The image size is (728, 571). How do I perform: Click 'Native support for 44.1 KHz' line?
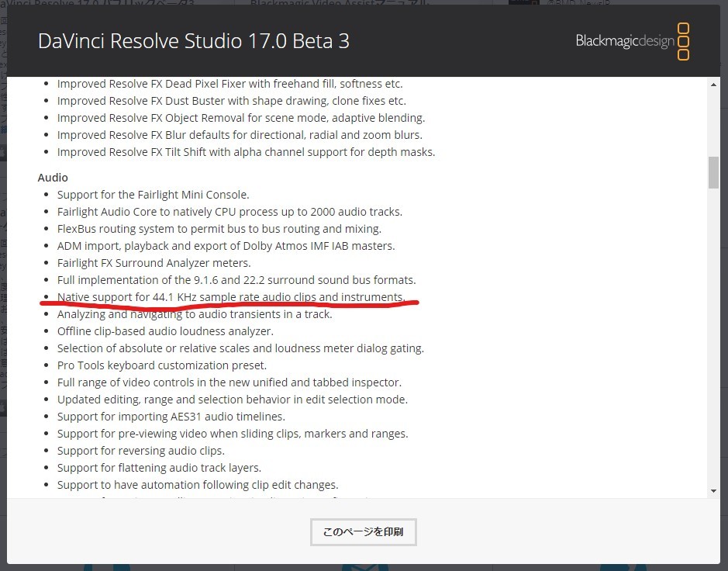click(231, 297)
